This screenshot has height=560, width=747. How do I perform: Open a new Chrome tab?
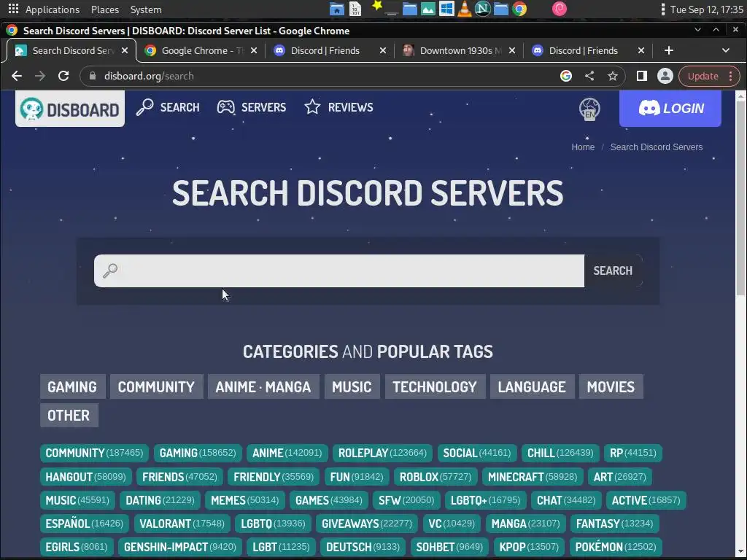669,50
